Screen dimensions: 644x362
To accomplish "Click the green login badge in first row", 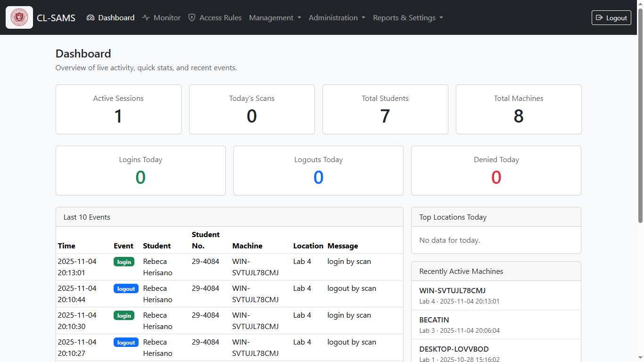I will [x=124, y=262].
